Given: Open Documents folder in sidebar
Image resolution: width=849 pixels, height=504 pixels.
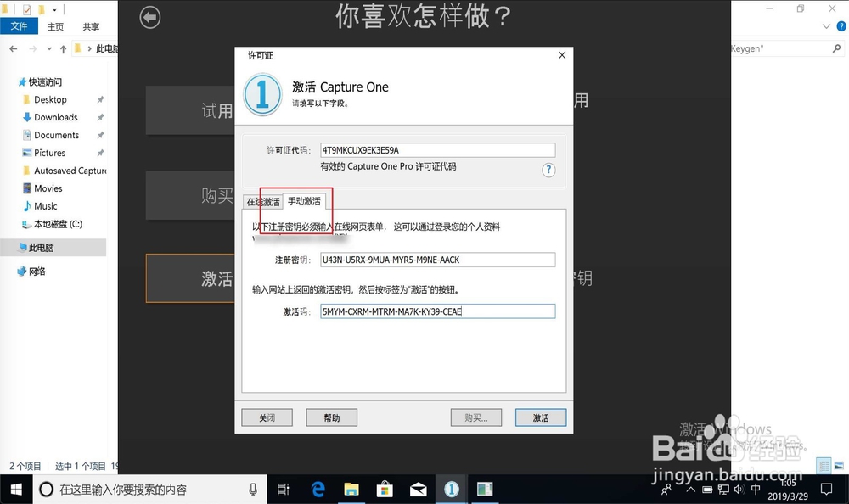Looking at the screenshot, I should pos(56,136).
